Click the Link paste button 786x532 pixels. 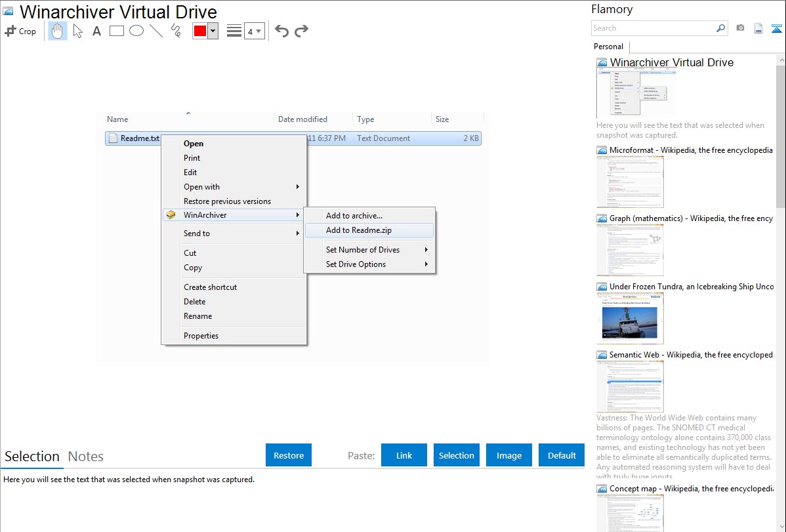point(404,455)
